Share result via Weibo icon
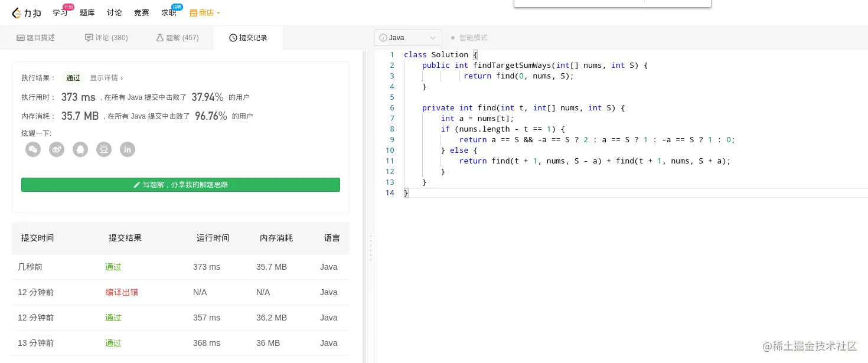Screen dimensions: 868x363 coord(57,149)
